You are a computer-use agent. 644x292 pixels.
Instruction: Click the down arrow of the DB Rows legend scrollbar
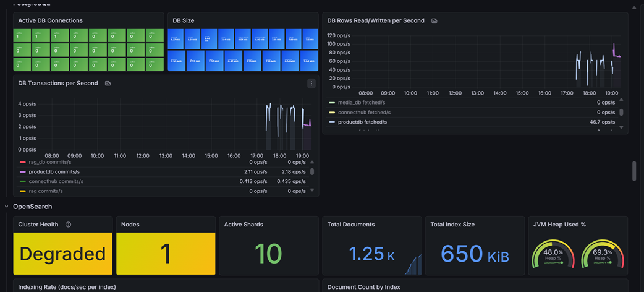[x=621, y=127]
